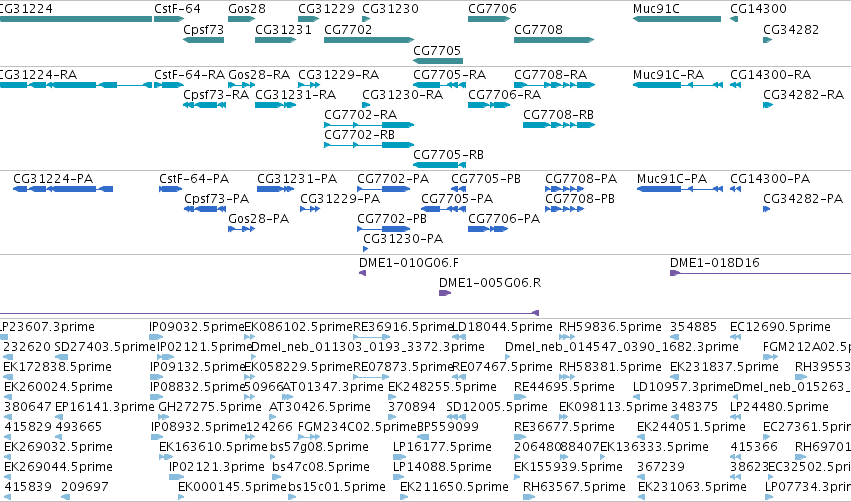Click the CG34282-PA protein label
Viewport: 851px width, 502px height.
coord(803,199)
